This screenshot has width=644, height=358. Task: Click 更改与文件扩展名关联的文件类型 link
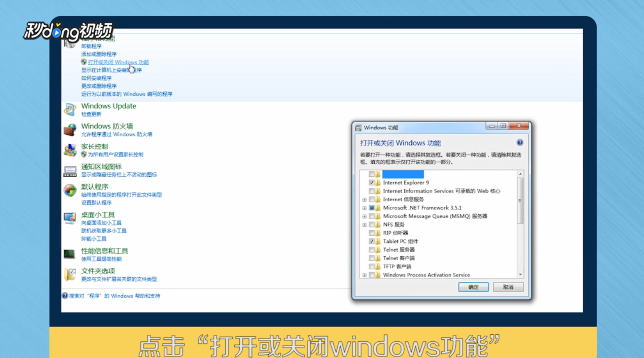tap(119, 279)
